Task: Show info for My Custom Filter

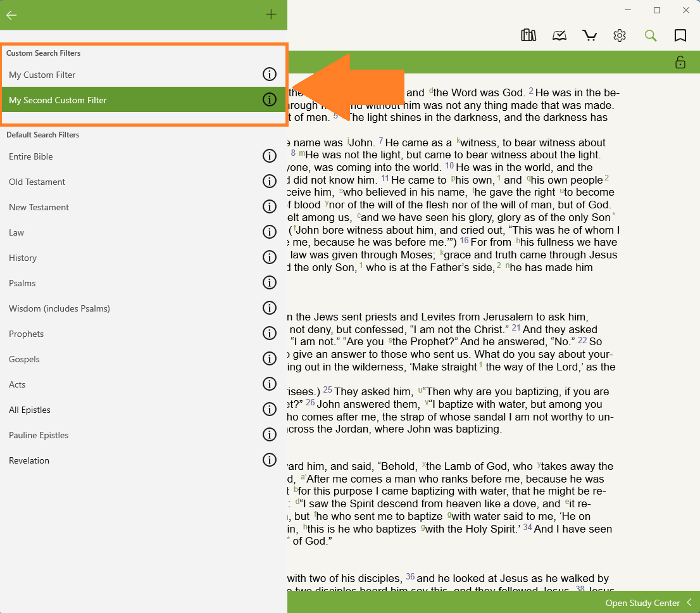Action: coord(270,75)
